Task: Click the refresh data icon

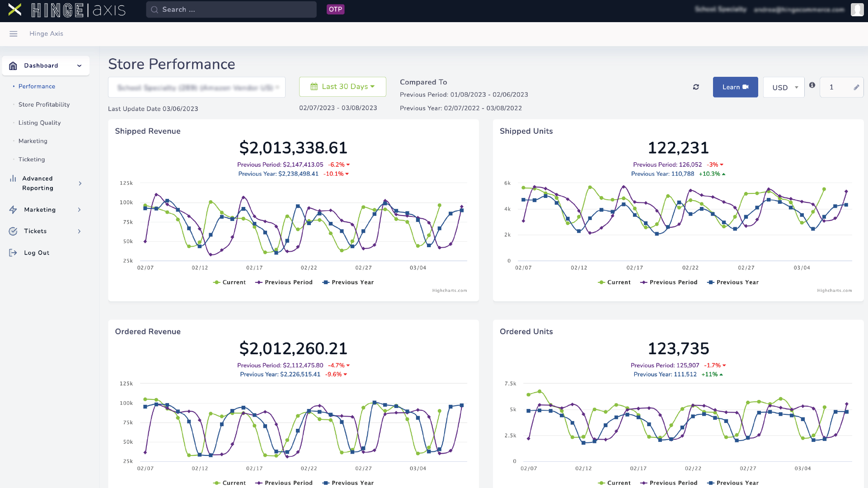Action: coord(696,87)
